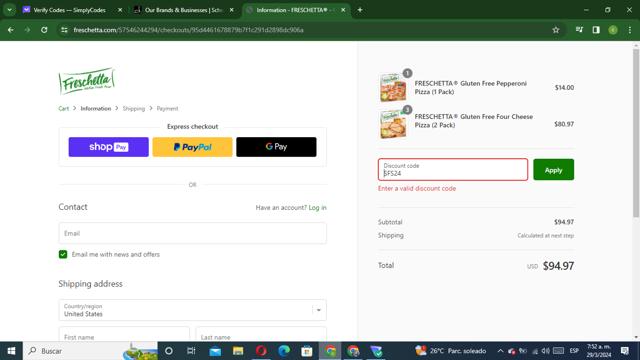Viewport: 640px width, 360px height.
Task: Open the Mail app in taskbar
Action: click(215, 351)
